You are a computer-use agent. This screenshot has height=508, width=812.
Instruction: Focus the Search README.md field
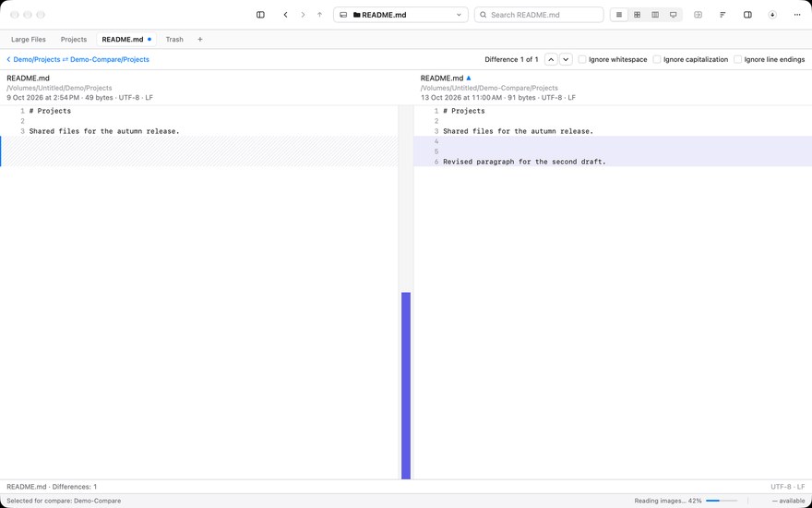539,15
